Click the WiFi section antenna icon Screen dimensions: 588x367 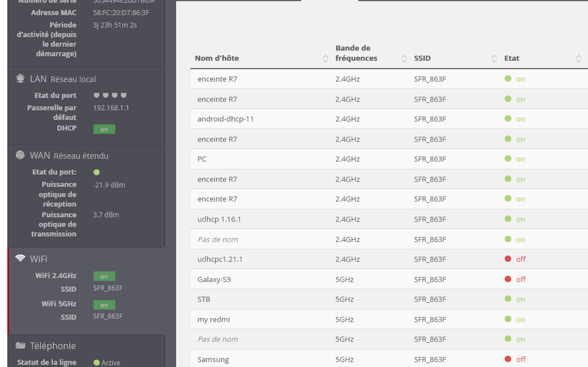pos(19,258)
